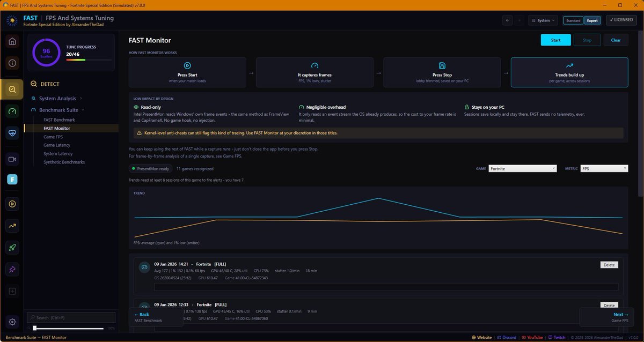Viewport: 644px width, 342px height.
Task: Delete the 09 Jun 2026 14:21 session
Action: click(x=609, y=265)
